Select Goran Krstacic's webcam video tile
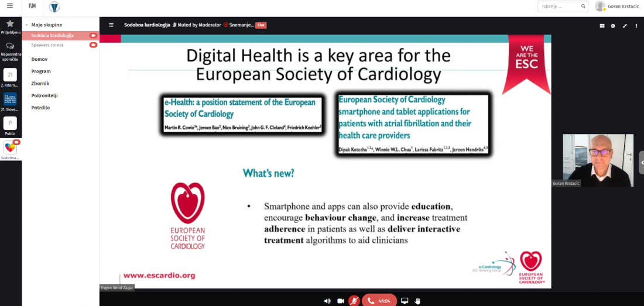The height and width of the screenshot is (306, 644). pyautogui.click(x=598, y=160)
